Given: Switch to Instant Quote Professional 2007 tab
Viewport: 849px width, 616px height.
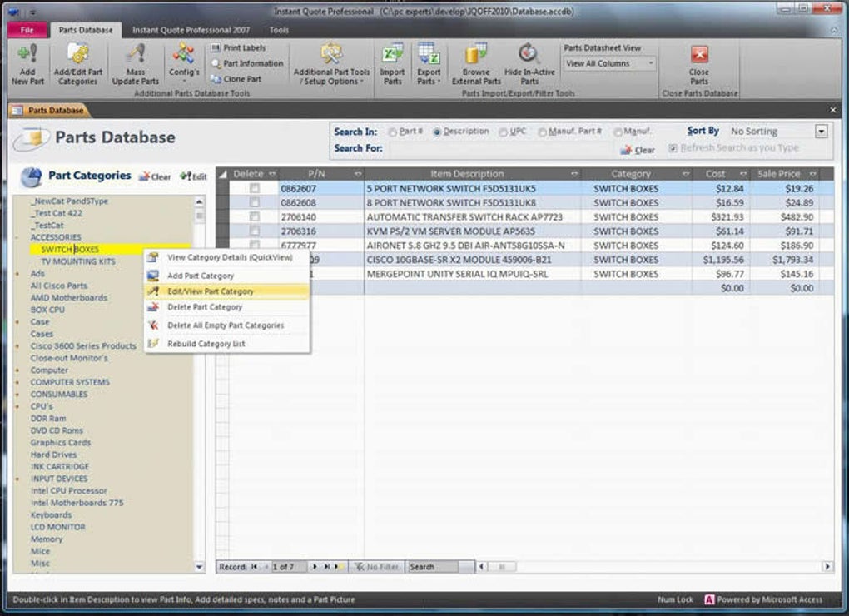Looking at the screenshot, I should [x=191, y=30].
